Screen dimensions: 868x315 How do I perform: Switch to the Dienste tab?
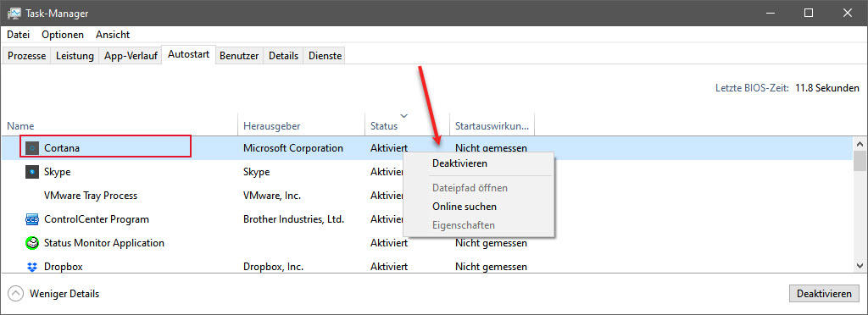point(325,56)
